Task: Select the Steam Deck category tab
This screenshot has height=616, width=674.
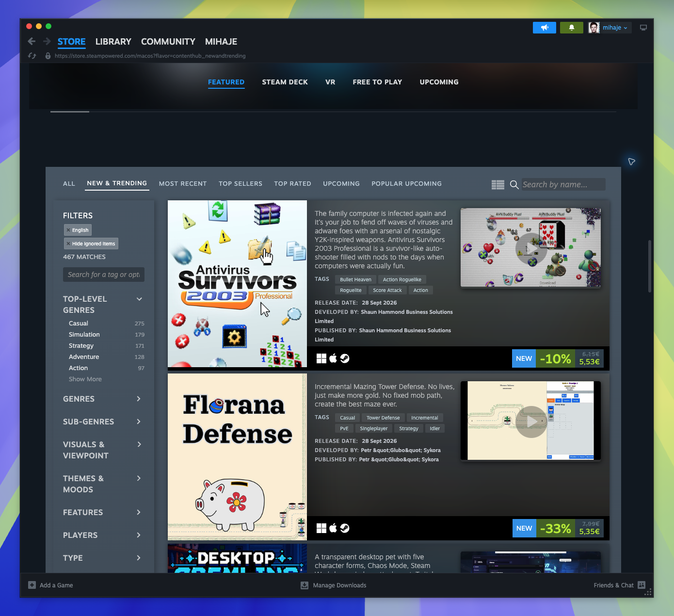Action: (285, 82)
